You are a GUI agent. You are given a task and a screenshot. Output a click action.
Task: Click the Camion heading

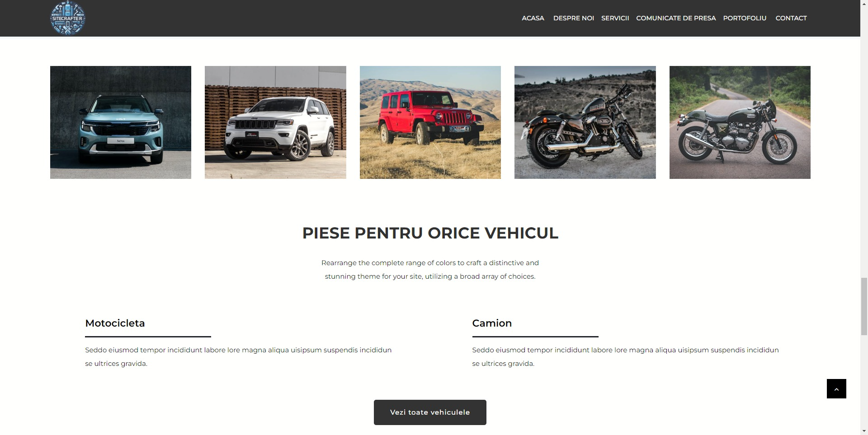(492, 323)
